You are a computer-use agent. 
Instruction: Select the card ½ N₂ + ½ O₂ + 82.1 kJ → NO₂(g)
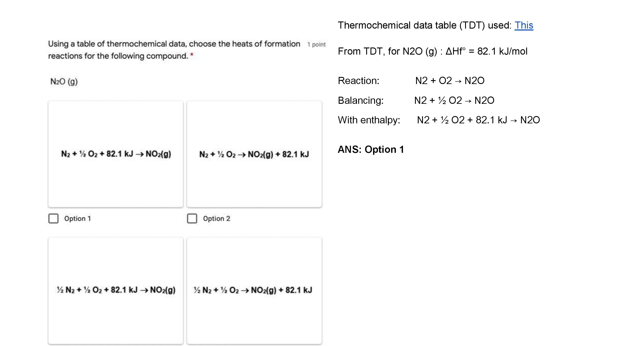tap(116, 290)
